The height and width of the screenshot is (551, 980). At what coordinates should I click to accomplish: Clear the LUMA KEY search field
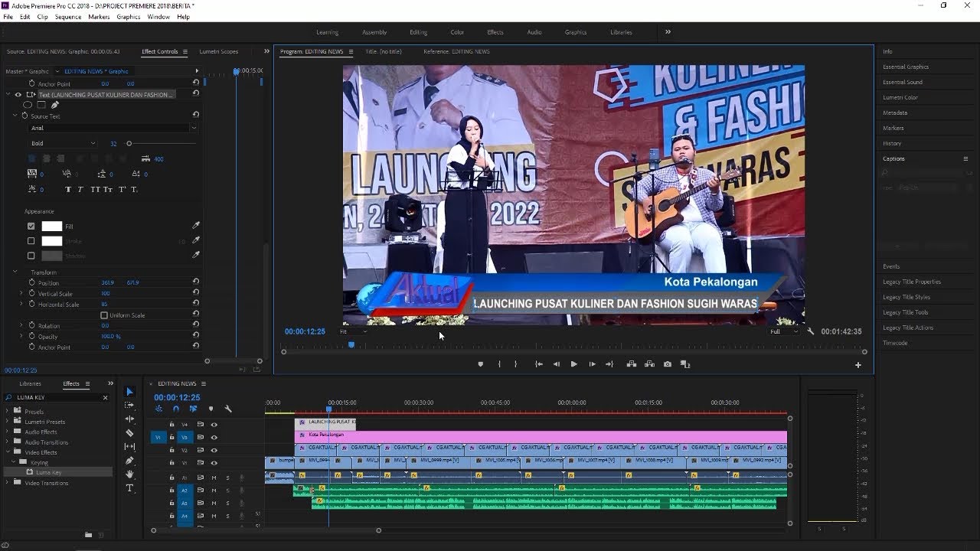tap(105, 397)
